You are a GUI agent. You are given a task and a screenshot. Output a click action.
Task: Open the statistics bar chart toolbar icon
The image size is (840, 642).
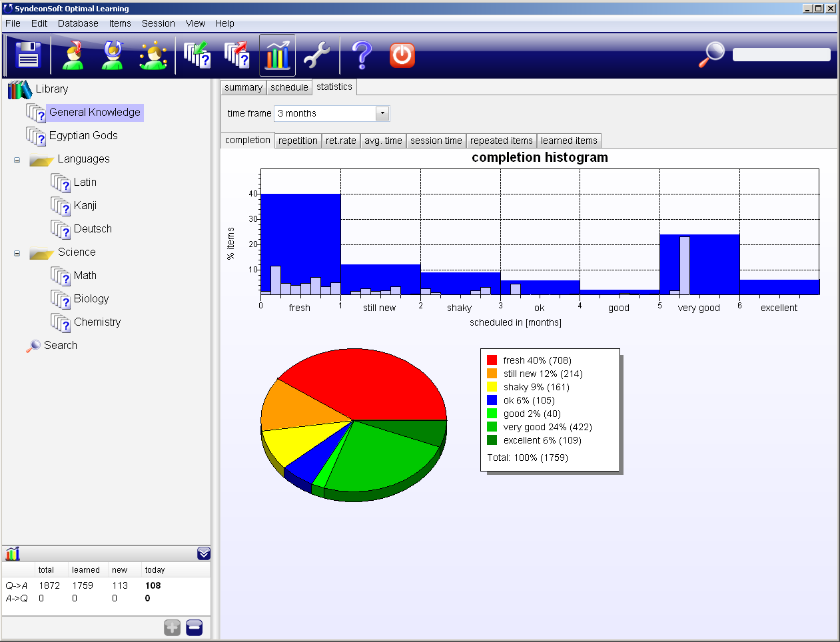point(277,55)
